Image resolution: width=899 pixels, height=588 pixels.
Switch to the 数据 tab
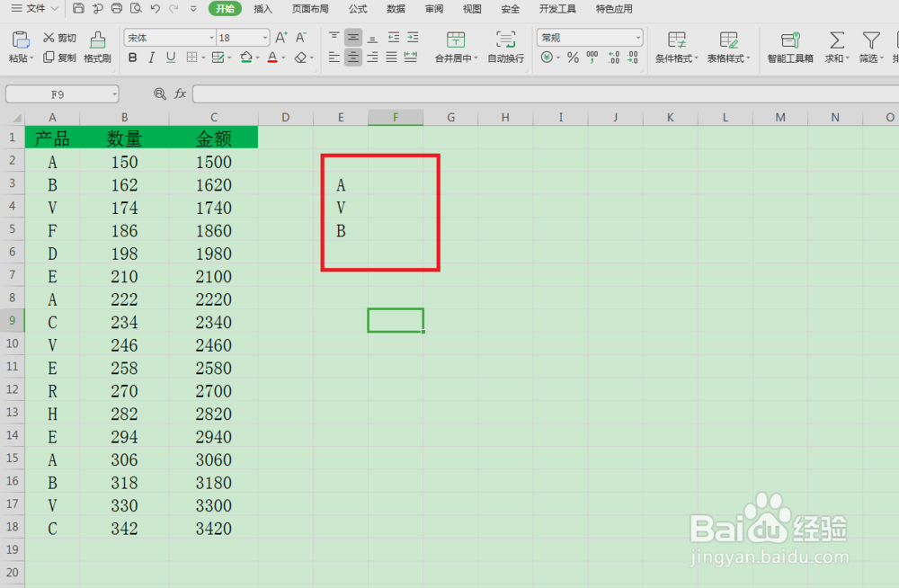click(x=396, y=9)
